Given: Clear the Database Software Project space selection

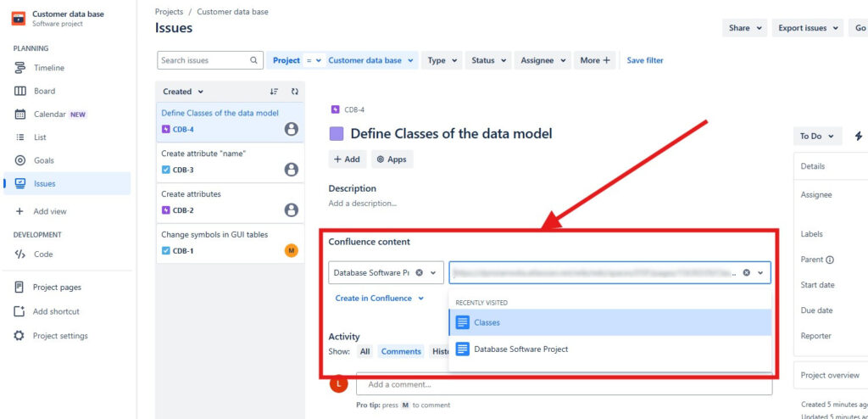Looking at the screenshot, I should tap(419, 273).
